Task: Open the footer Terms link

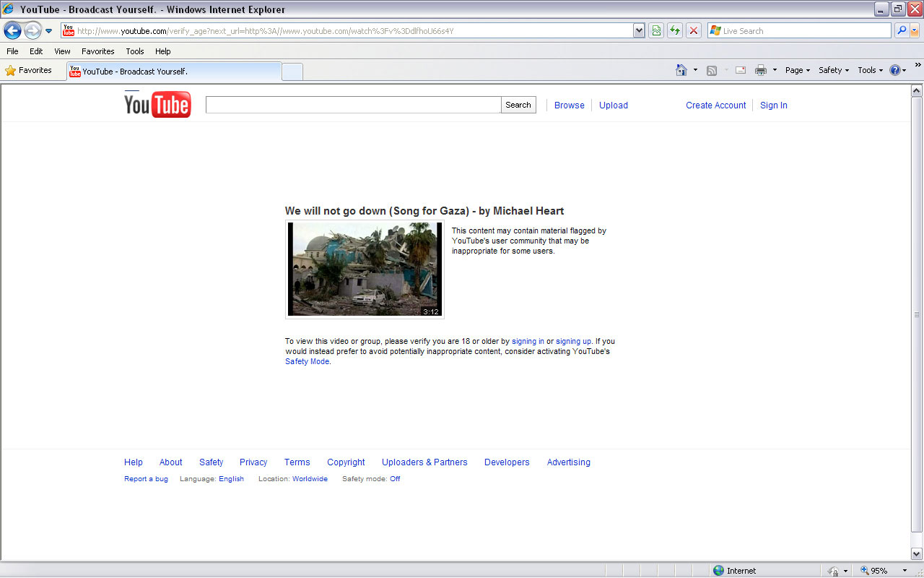Action: click(297, 462)
